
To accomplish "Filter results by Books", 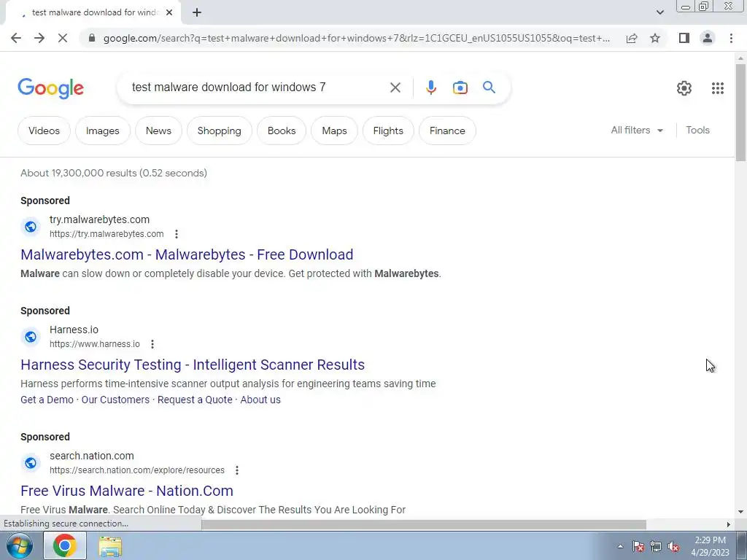I will point(282,131).
